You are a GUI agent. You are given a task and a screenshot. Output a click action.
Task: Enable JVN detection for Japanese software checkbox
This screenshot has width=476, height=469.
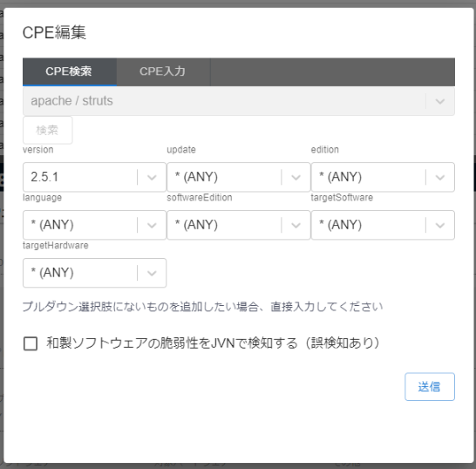31,343
